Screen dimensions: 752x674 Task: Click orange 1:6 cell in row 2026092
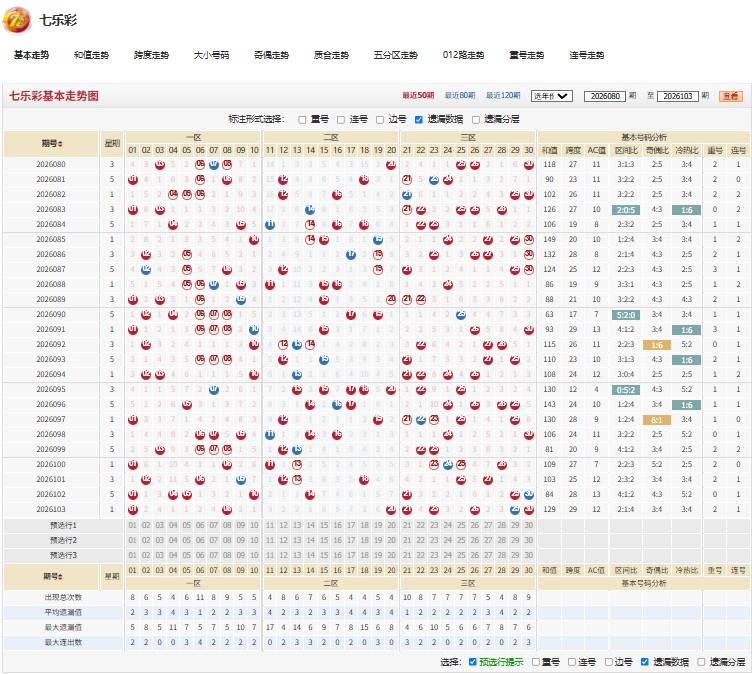click(657, 345)
